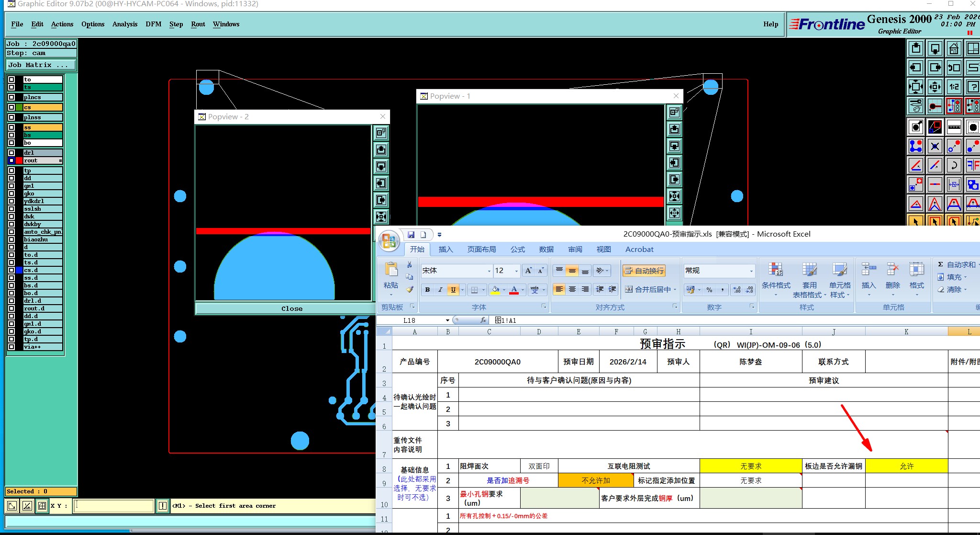The image size is (980, 535).
Task: Click Format Painter brush in Excel clipboard
Action: (x=410, y=289)
